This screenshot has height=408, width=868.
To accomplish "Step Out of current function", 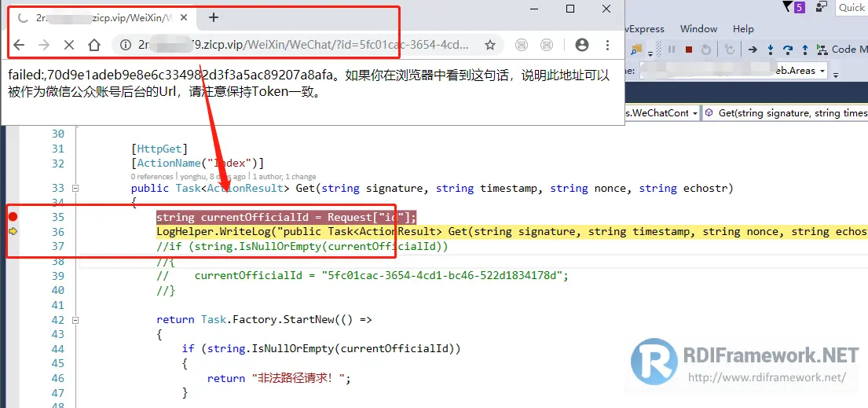I will tap(805, 50).
